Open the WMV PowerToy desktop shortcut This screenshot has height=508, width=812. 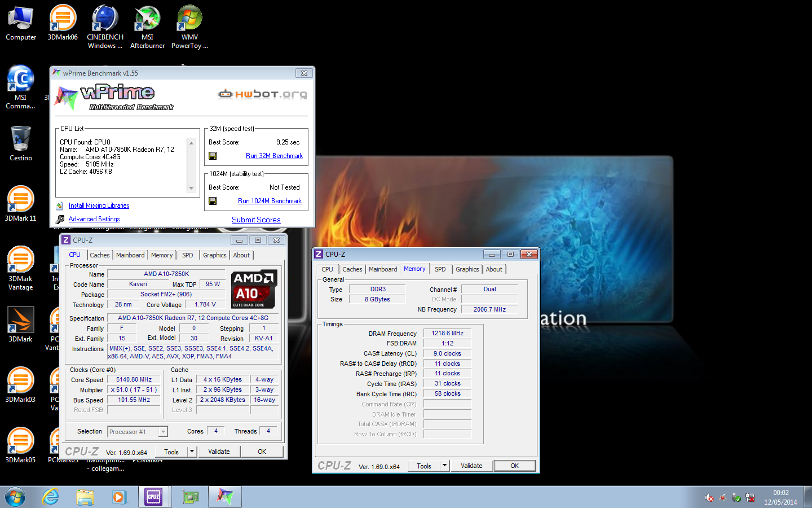[x=189, y=27]
